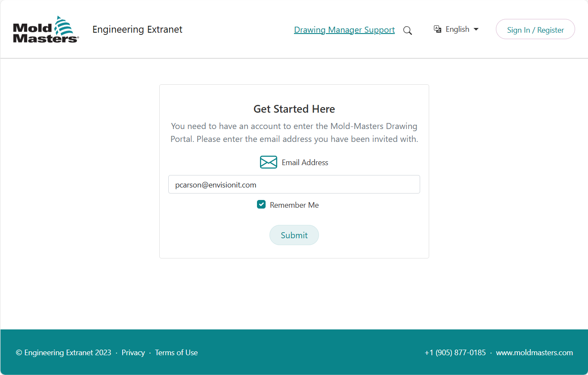Open the English language dropdown
Screen dimensions: 588x375
tap(458, 29)
